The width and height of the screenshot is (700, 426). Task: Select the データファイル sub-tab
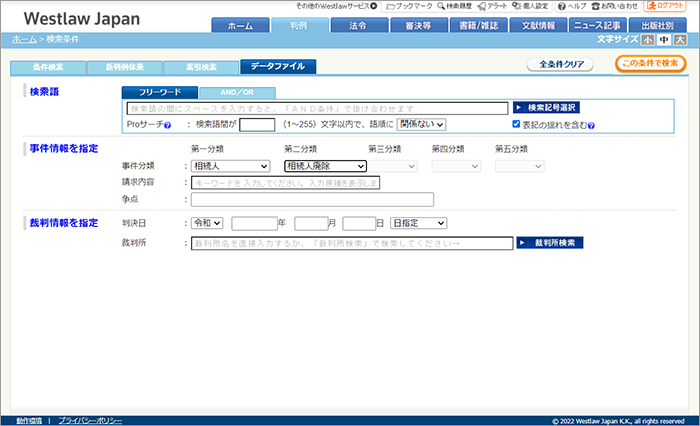point(278,67)
